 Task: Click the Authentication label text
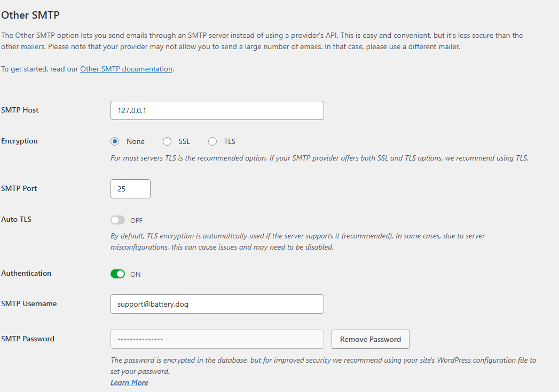tap(26, 273)
